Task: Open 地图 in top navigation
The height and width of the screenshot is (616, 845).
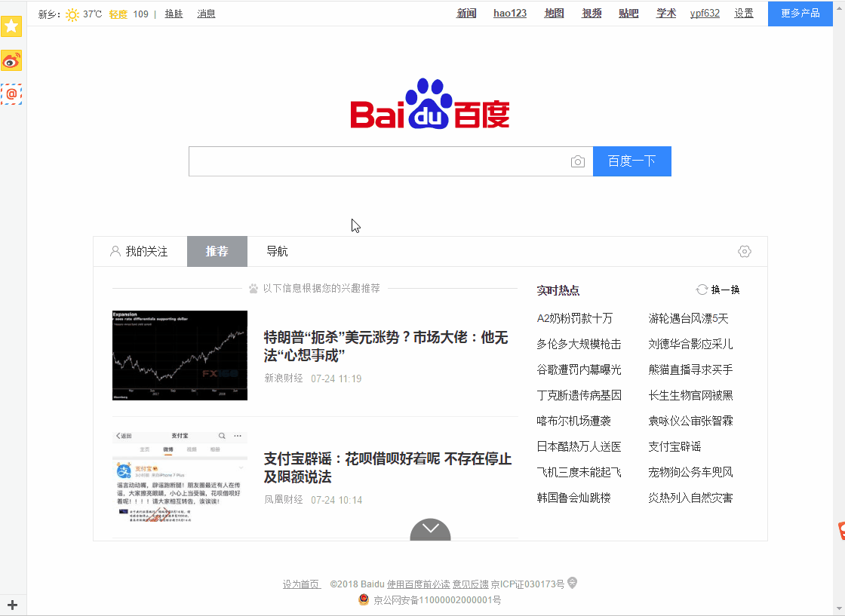Action: tap(554, 14)
